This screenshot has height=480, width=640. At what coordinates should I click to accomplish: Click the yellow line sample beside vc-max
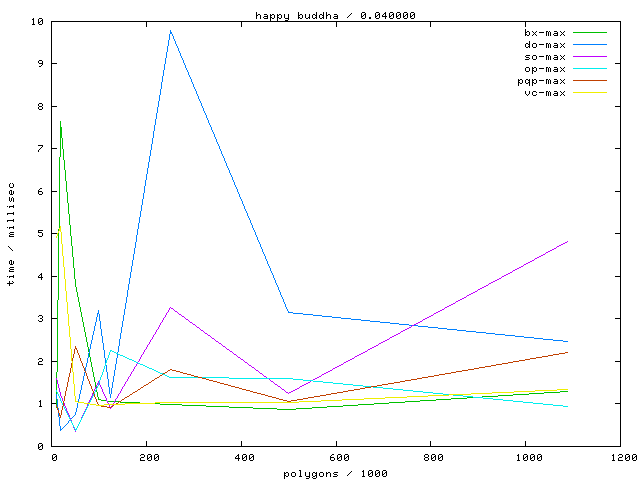pos(588,93)
